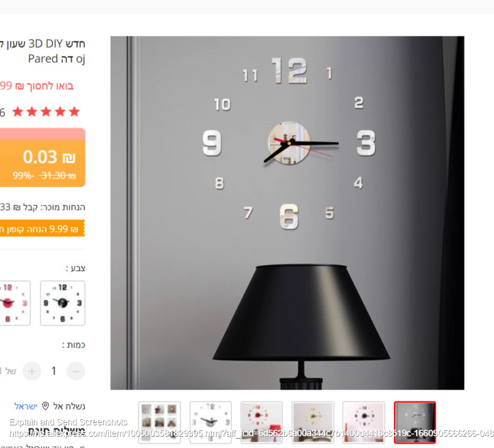Select the black clock on pink wall thumbnail

pos(363,422)
